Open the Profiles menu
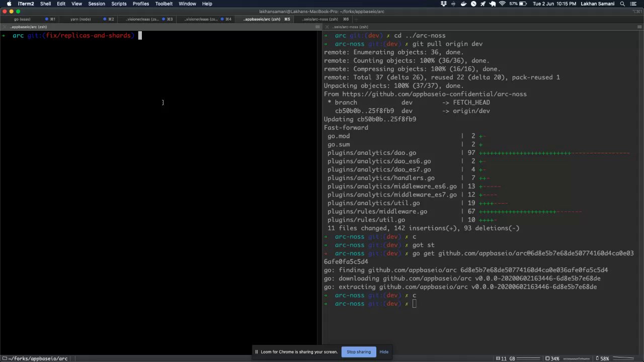The width and height of the screenshot is (644, 362). coord(141,4)
